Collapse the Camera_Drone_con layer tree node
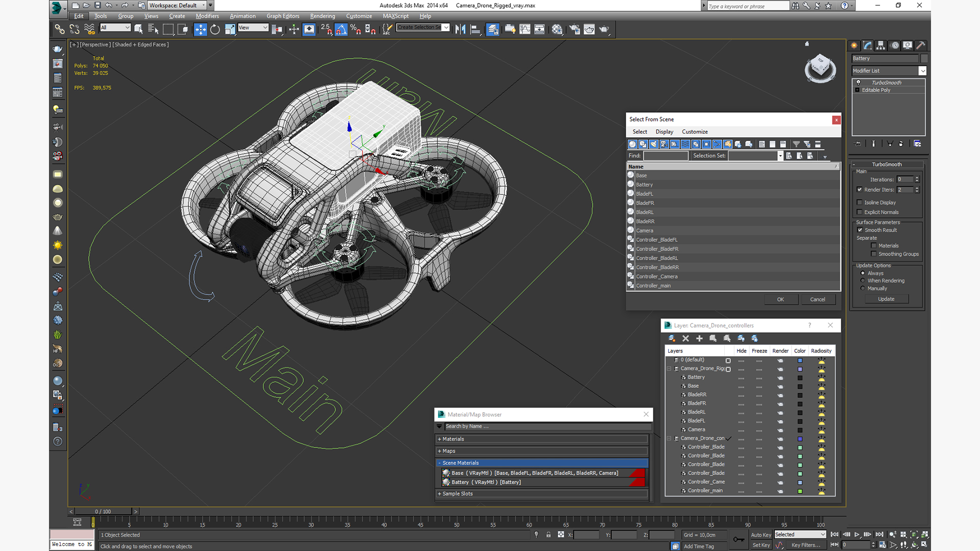Viewport: 980px width, 551px height. click(x=669, y=438)
